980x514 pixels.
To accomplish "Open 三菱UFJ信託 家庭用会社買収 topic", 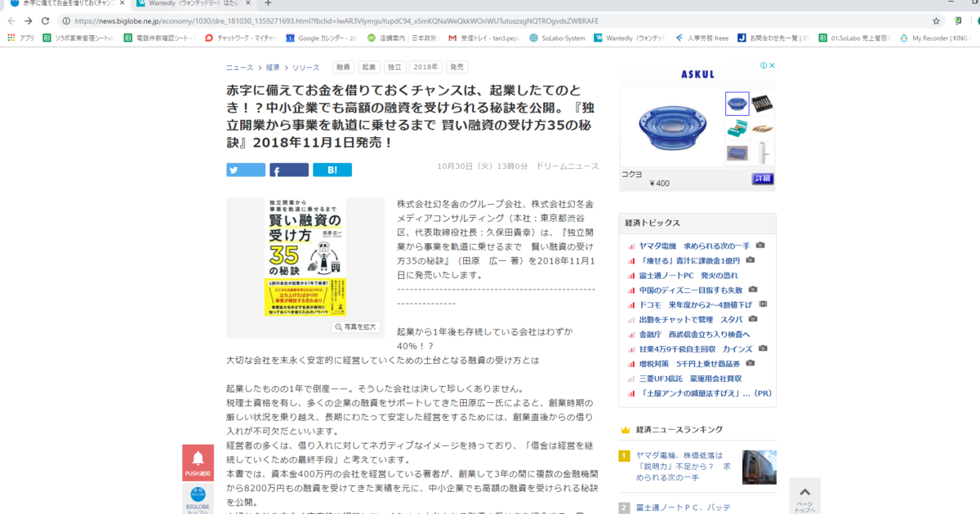I will pos(690,378).
